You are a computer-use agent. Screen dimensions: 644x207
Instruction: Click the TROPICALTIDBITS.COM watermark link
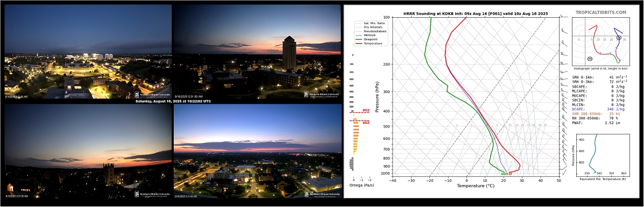(601, 13)
